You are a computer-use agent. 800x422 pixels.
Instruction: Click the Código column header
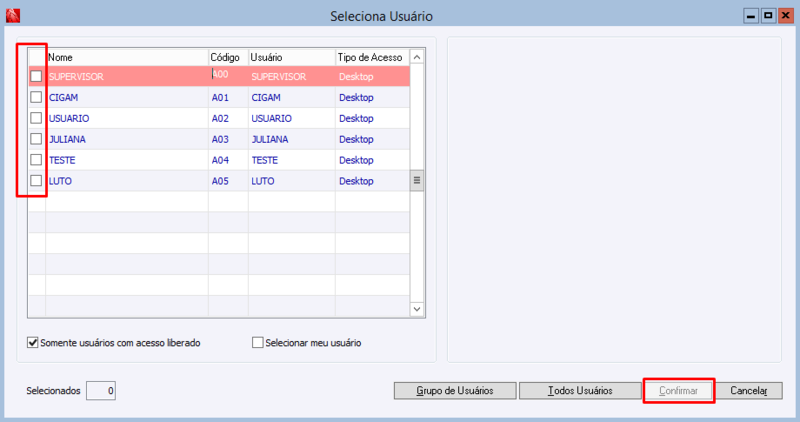pos(229,57)
